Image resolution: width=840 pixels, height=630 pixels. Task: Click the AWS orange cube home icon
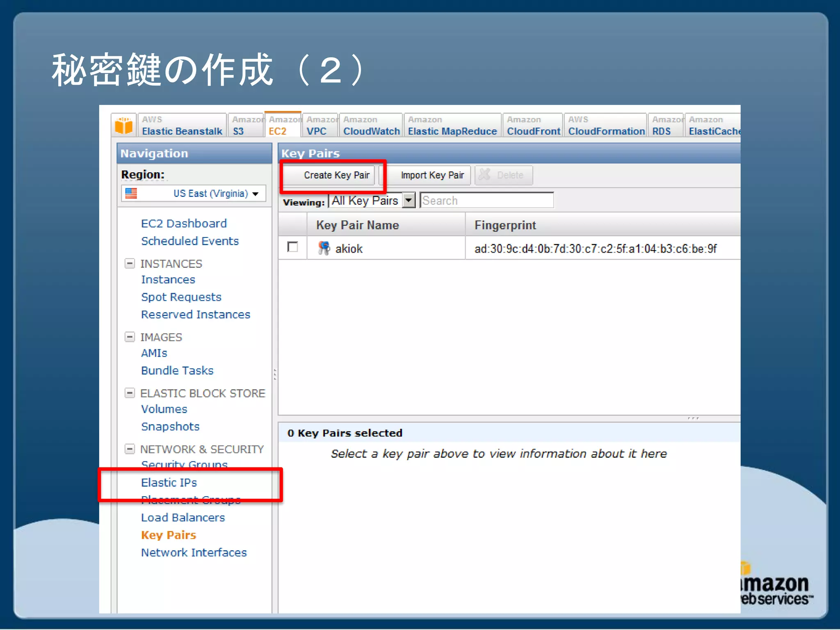(123, 125)
